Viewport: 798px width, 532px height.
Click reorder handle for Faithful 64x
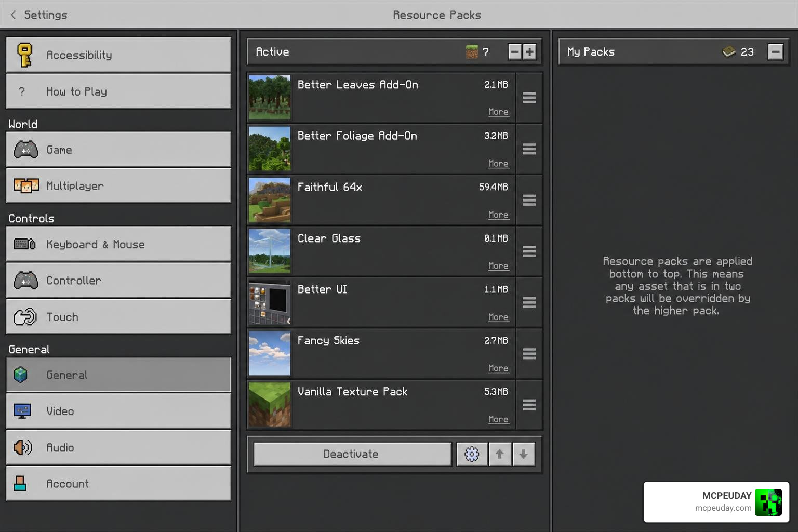529,200
